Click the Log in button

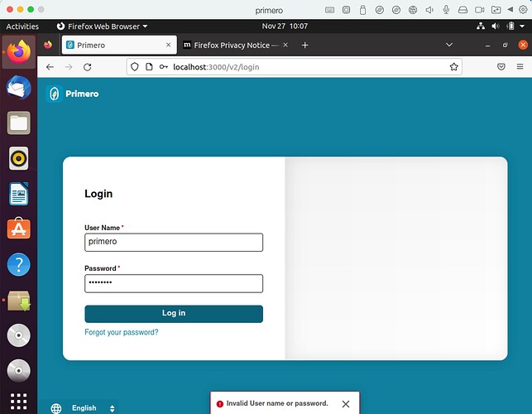174,314
